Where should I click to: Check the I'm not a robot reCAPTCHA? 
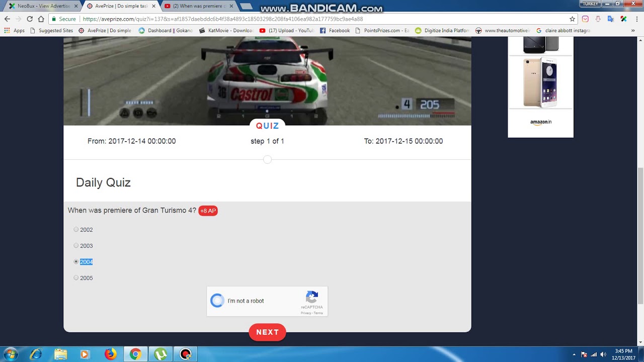[217, 301]
